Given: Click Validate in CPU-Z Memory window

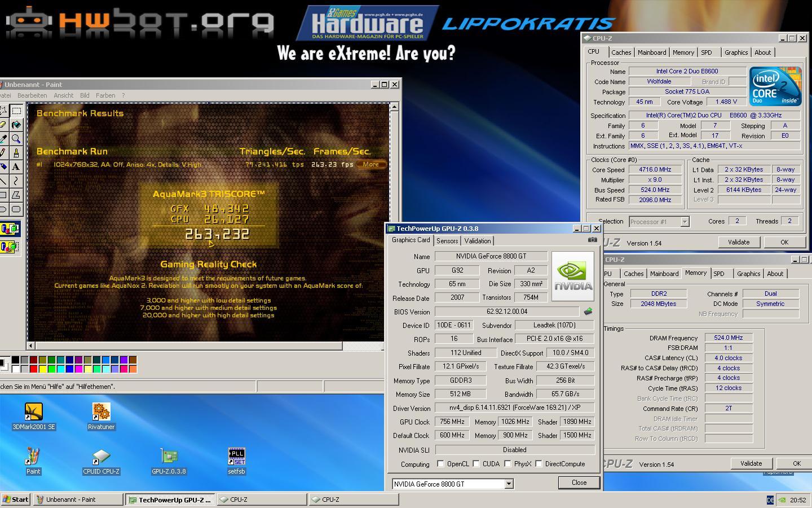Looking at the screenshot, I should coord(751,463).
